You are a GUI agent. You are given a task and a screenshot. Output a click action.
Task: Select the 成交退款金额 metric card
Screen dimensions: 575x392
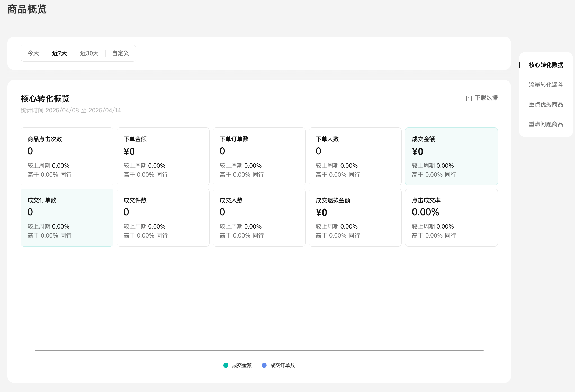[355, 217]
